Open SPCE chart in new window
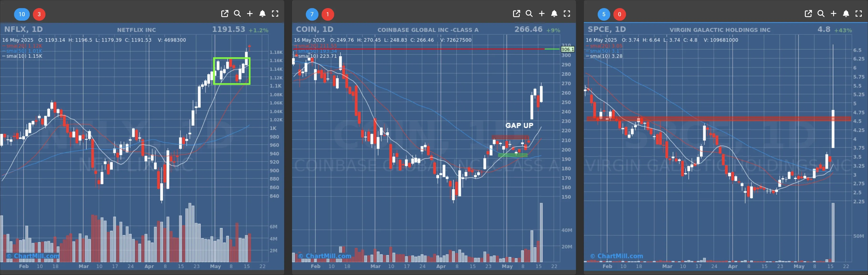 pyautogui.click(x=808, y=14)
